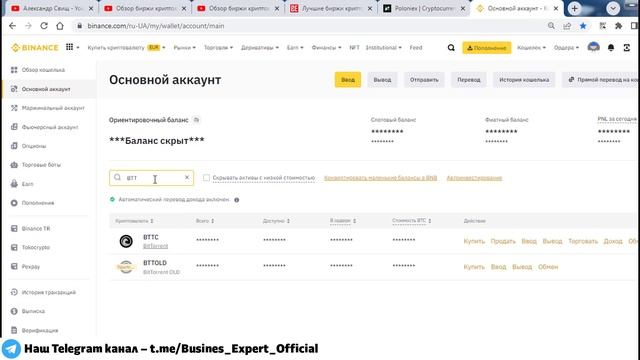
Task: Click the Перевод button
Action: pos(469,80)
